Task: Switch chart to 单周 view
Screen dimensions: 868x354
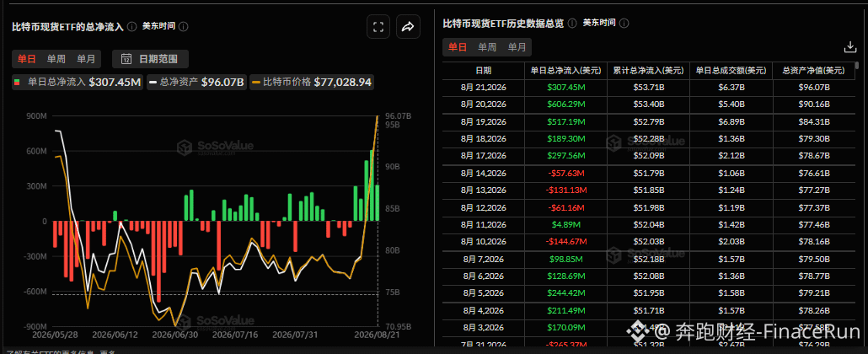Action: (x=56, y=59)
